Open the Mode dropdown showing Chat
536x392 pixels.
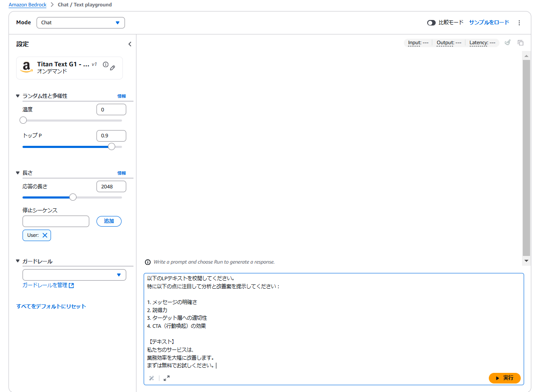80,23
